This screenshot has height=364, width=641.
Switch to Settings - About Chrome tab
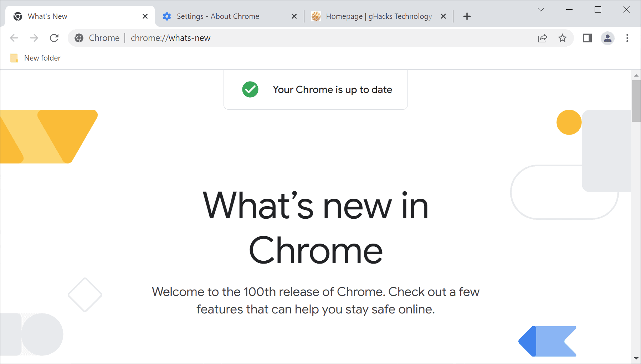(229, 16)
